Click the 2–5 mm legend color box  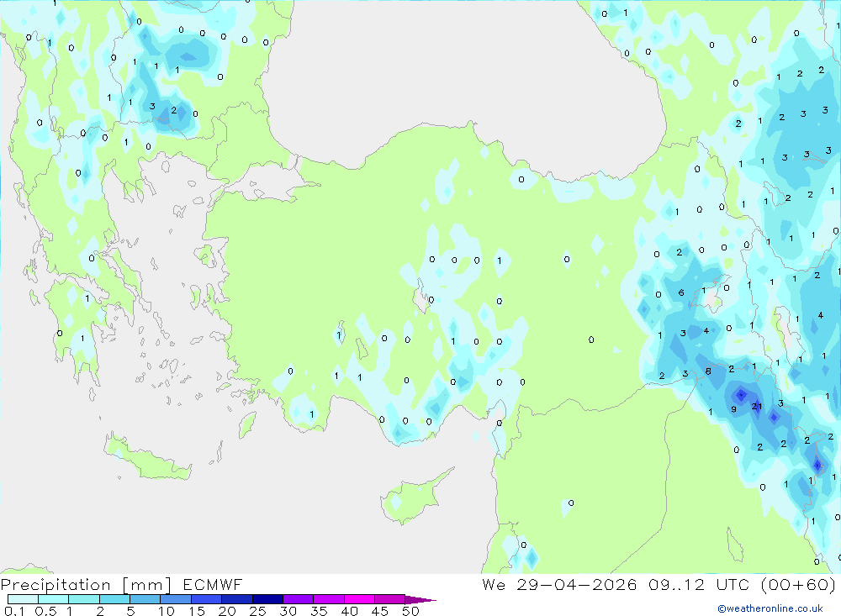114,599
